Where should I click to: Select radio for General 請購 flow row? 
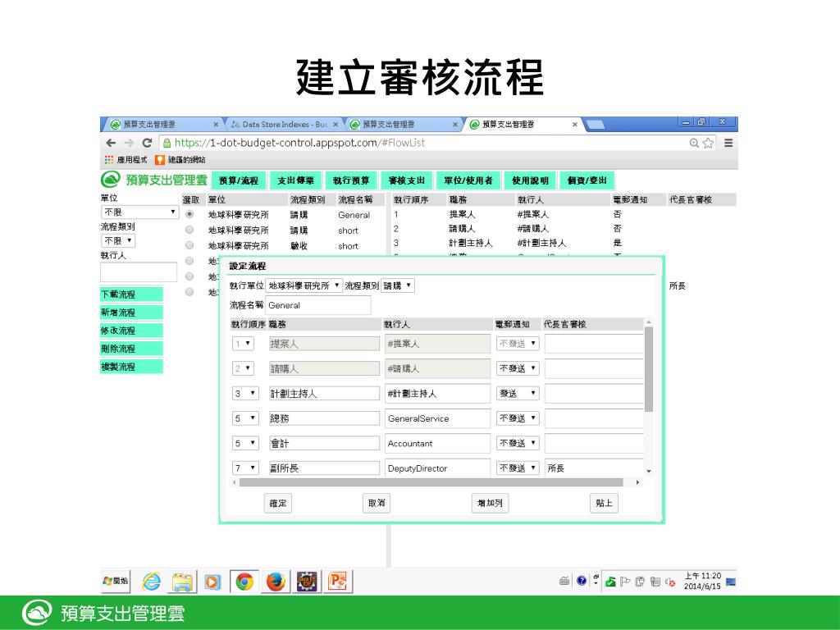pyautogui.click(x=189, y=214)
